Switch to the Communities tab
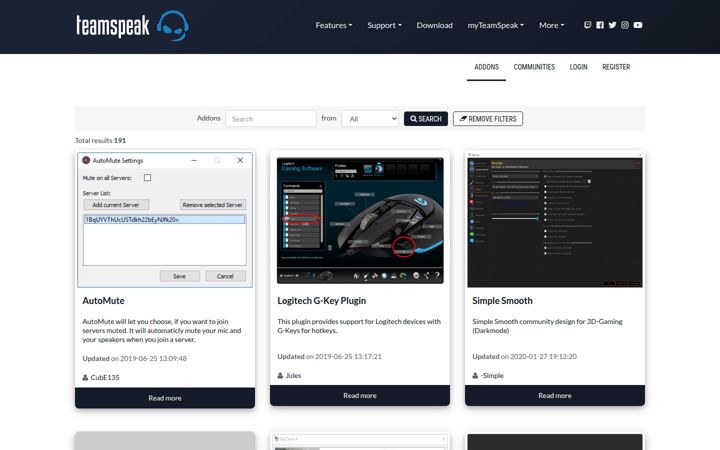Screen dimensions: 720x450 534,67
